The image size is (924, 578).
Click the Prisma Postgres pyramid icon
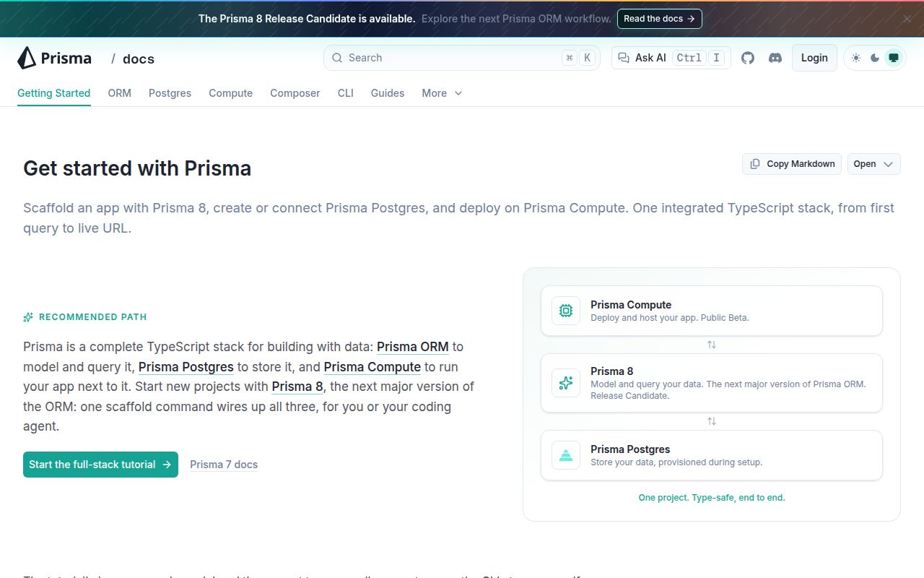(x=566, y=455)
